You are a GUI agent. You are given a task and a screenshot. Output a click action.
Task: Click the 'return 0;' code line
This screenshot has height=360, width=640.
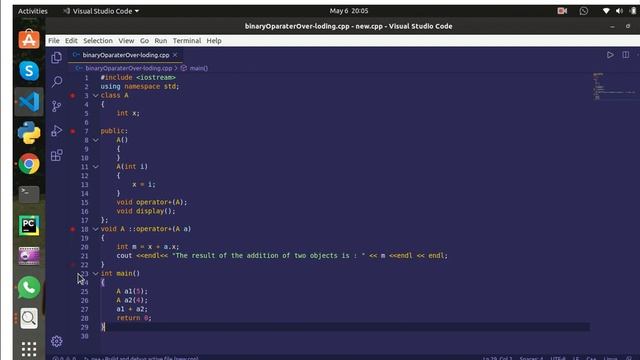click(x=134, y=318)
